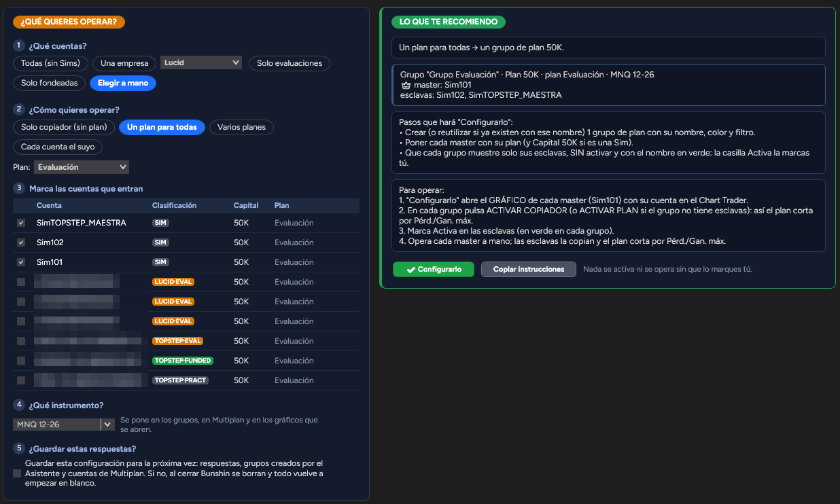Click the SIM badge for Sim102
The height and width of the screenshot is (504, 840).
[x=161, y=242]
